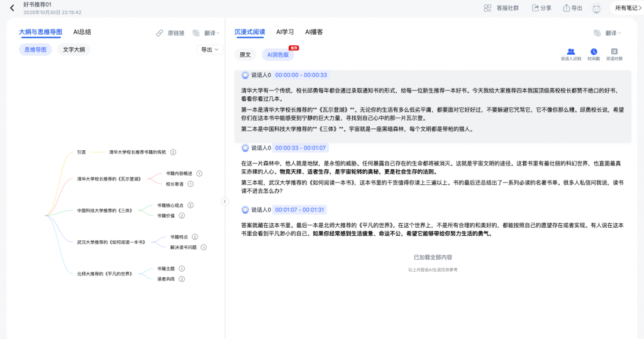Select node 书籍核心观点
644x339 pixels.
pyautogui.click(x=170, y=205)
